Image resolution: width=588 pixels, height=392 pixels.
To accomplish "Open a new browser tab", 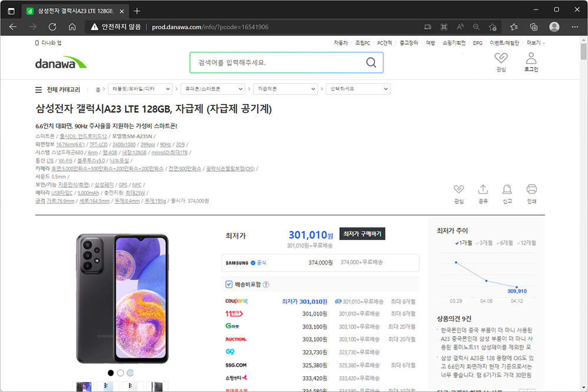I will (137, 11).
